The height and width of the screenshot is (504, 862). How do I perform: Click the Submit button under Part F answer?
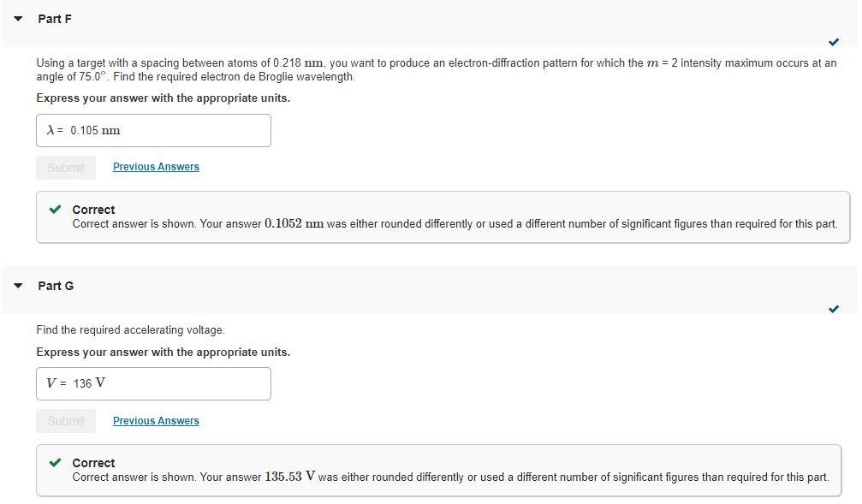coord(66,167)
